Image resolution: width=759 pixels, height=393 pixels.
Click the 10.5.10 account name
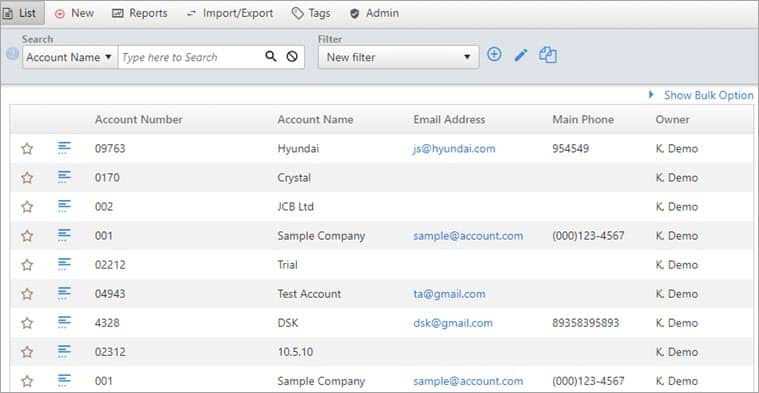click(295, 352)
